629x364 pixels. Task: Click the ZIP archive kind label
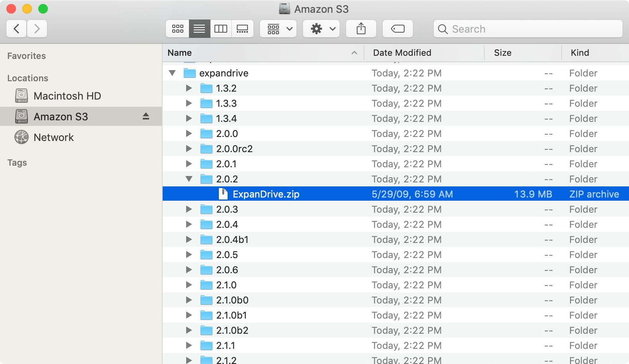[594, 194]
